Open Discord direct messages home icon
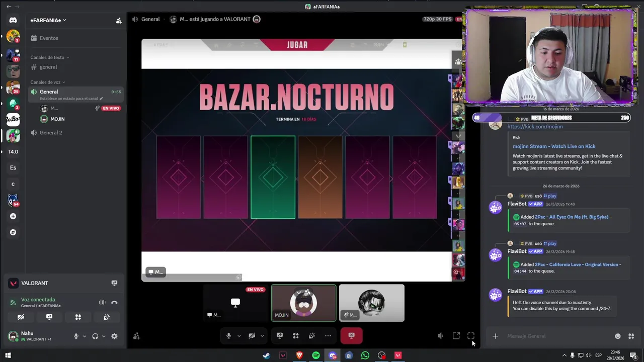 pyautogui.click(x=13, y=20)
